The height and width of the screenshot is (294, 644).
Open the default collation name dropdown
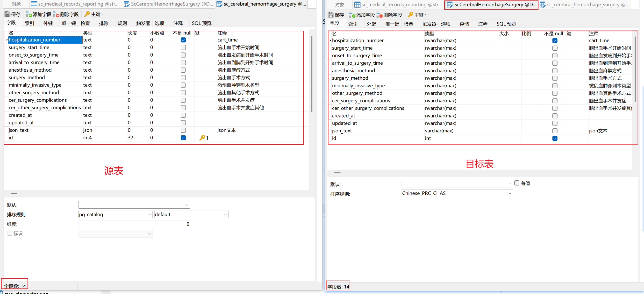pyautogui.click(x=191, y=215)
